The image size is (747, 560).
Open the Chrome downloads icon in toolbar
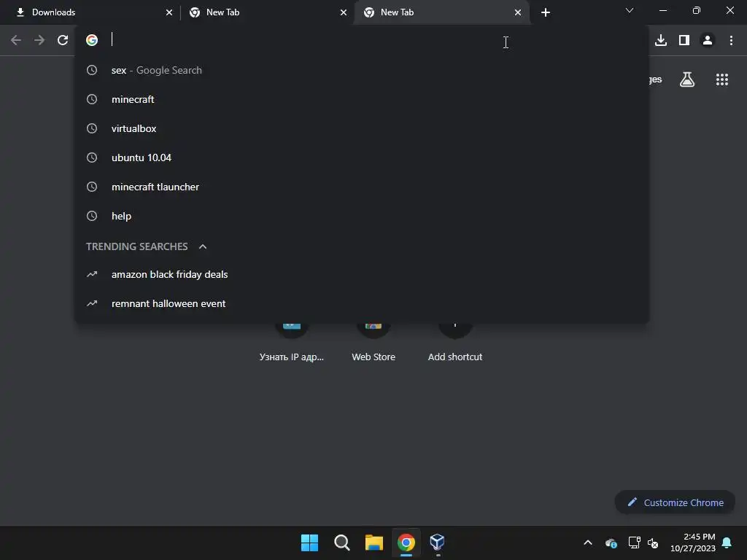pyautogui.click(x=661, y=41)
